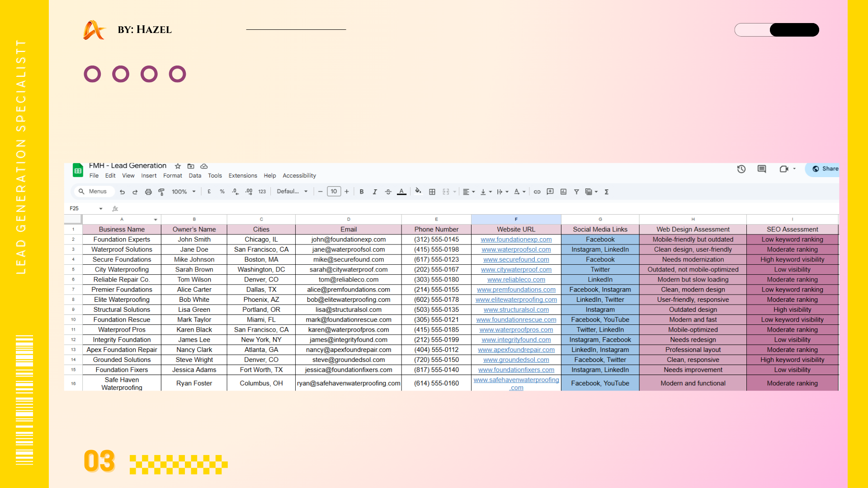Click the Functions sigma icon
Screen dimensions: 868x488
607,192
